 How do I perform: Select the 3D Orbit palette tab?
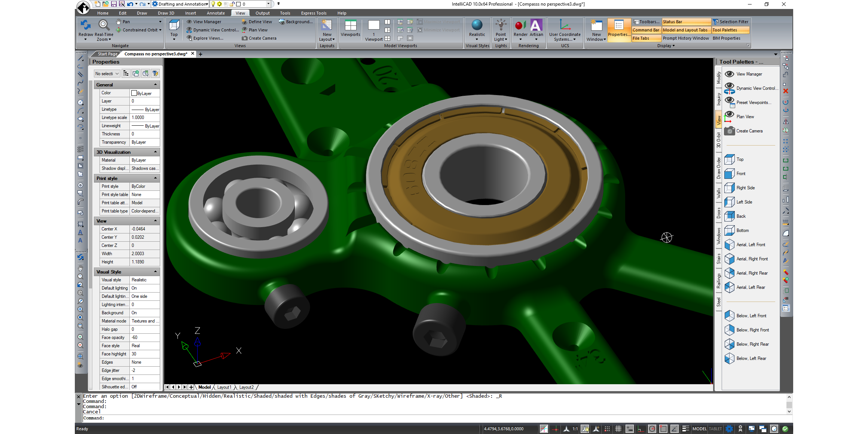click(x=718, y=140)
